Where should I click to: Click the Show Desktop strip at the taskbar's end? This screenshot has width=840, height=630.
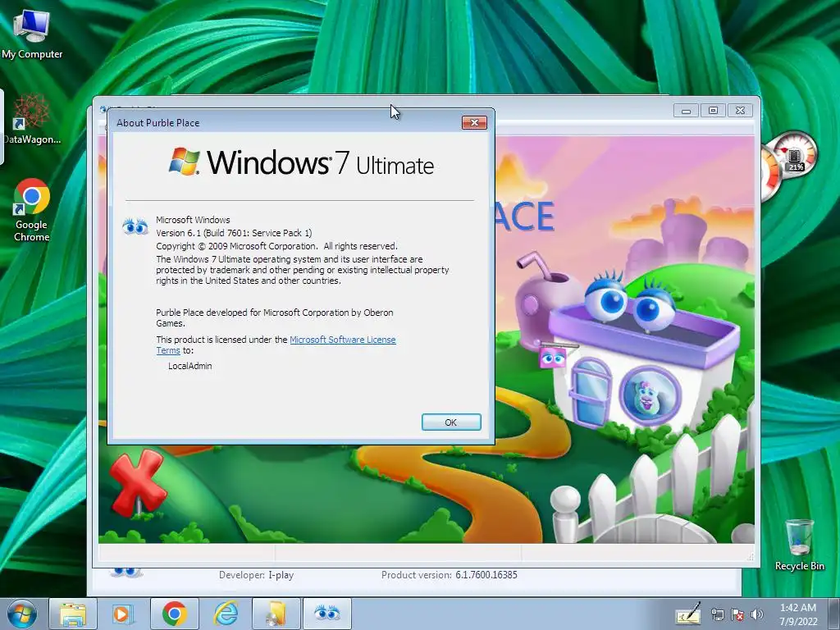(836, 614)
